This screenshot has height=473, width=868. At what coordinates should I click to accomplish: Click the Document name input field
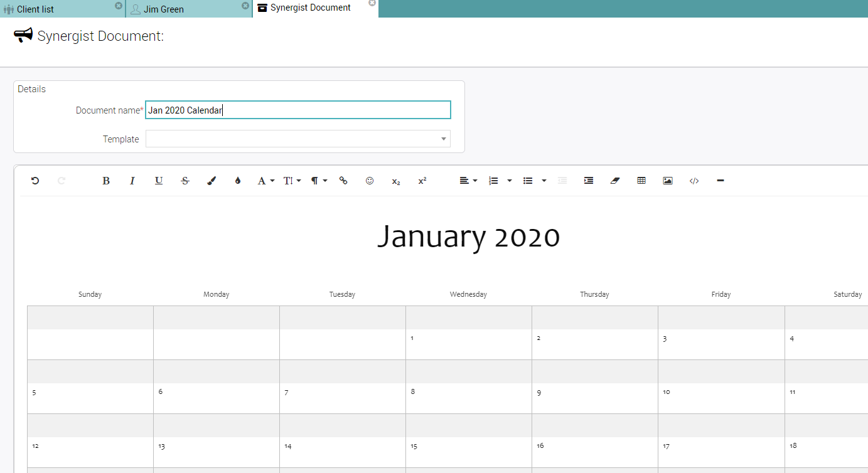[297, 110]
